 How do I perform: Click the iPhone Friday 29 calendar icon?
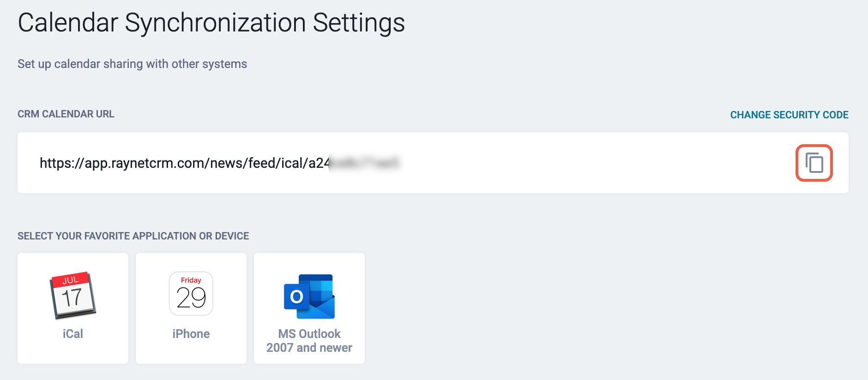click(191, 294)
